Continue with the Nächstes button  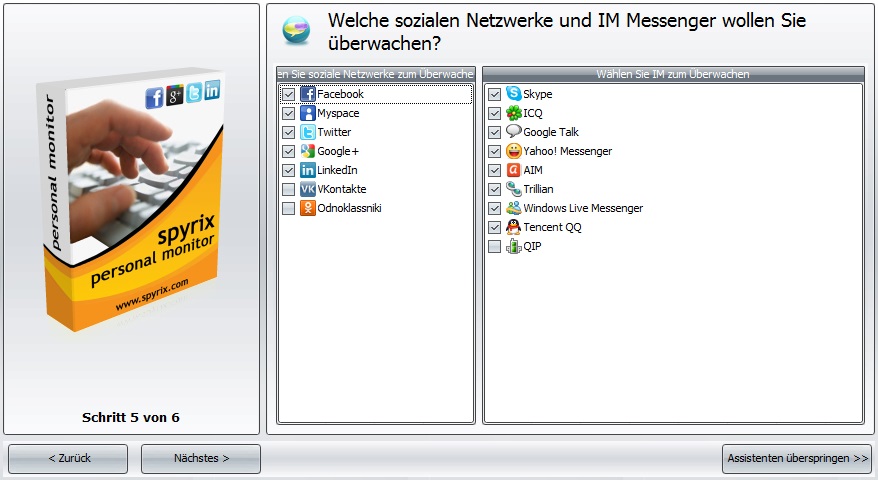[201, 459]
